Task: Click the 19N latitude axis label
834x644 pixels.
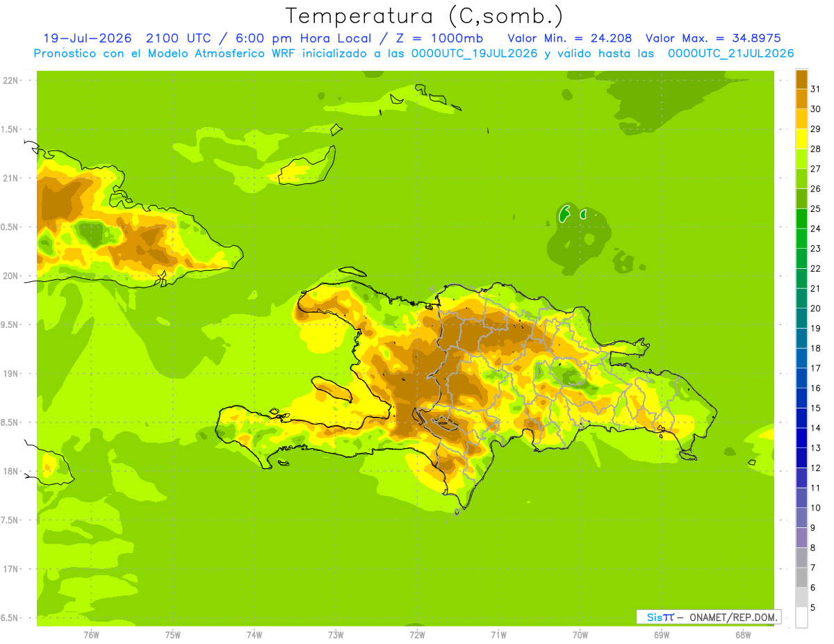Action: click(10, 374)
